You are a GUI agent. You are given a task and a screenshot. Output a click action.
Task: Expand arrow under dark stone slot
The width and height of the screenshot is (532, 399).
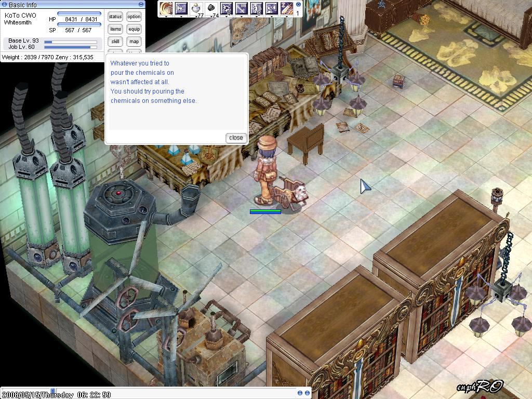click(211, 16)
